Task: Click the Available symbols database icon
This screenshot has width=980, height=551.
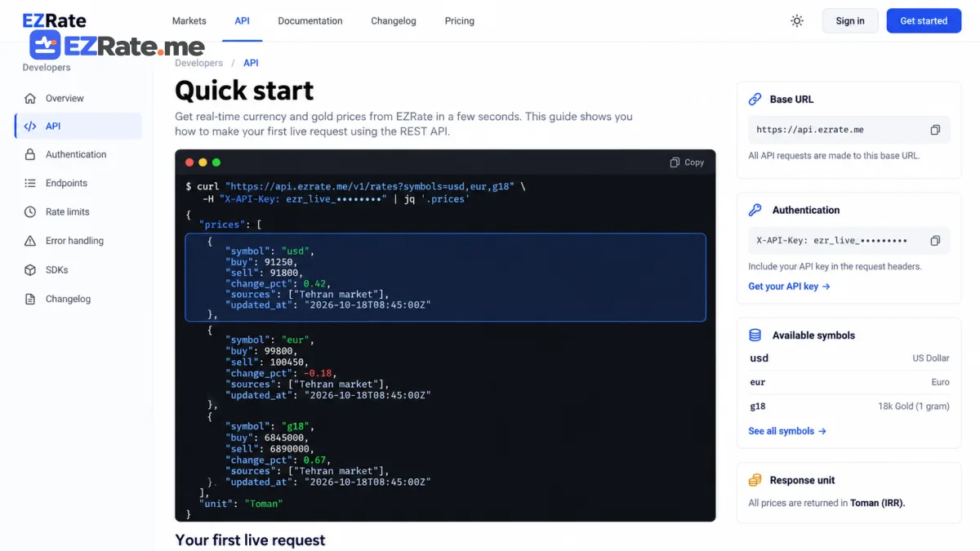Action: point(755,335)
